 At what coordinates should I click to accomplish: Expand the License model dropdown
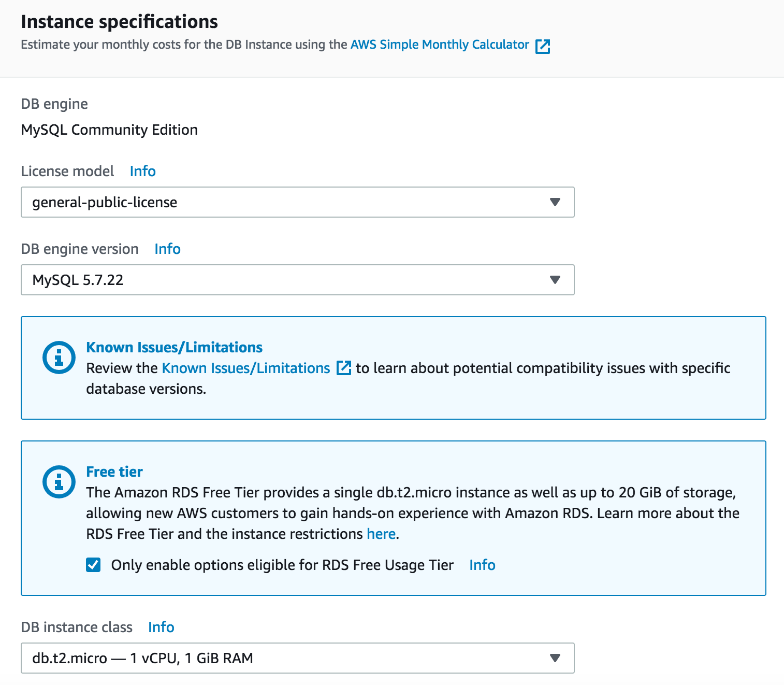click(x=298, y=202)
